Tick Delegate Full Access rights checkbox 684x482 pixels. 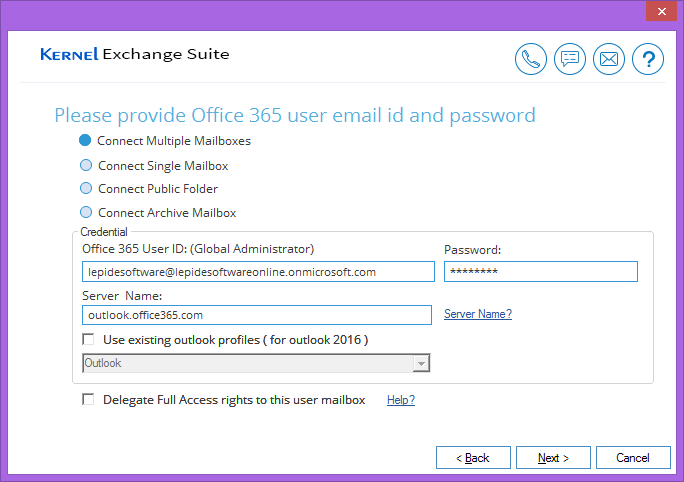[x=88, y=399]
